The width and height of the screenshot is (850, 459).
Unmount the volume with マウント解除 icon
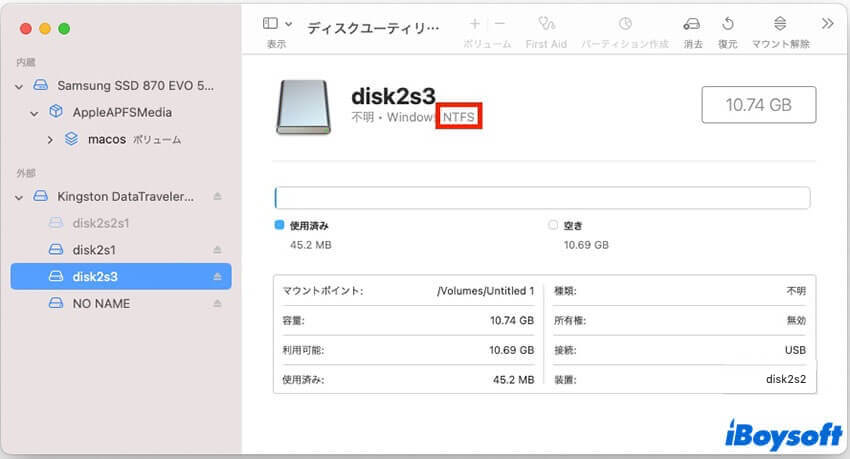point(780,23)
